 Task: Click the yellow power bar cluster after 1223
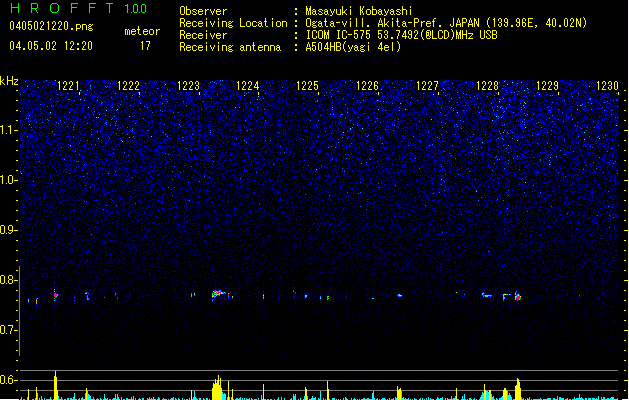point(217,388)
